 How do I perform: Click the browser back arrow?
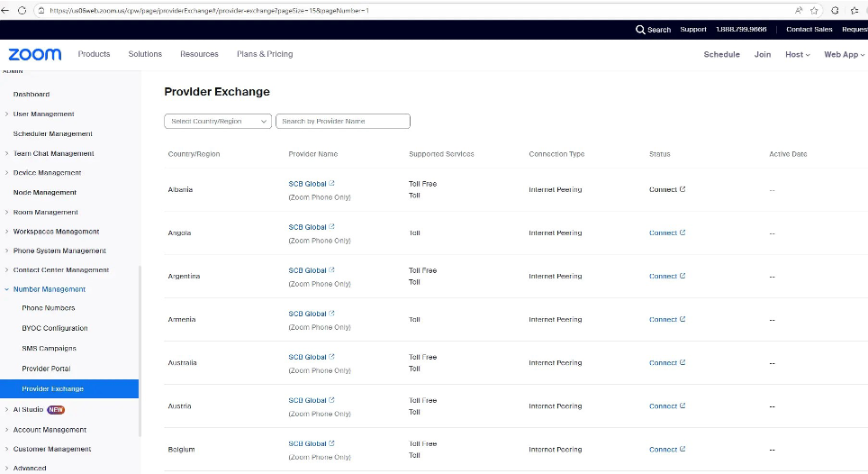[8, 10]
